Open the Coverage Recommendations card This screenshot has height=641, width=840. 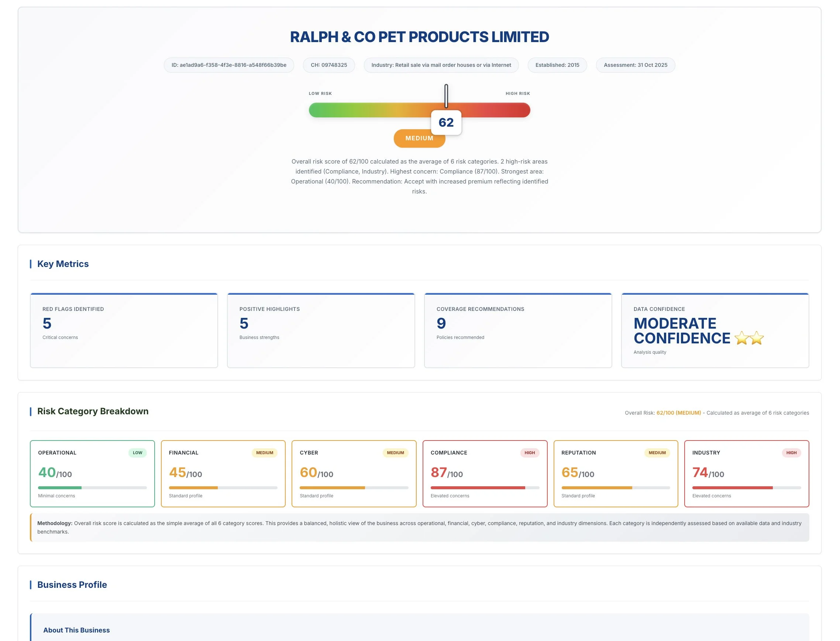pos(518,330)
